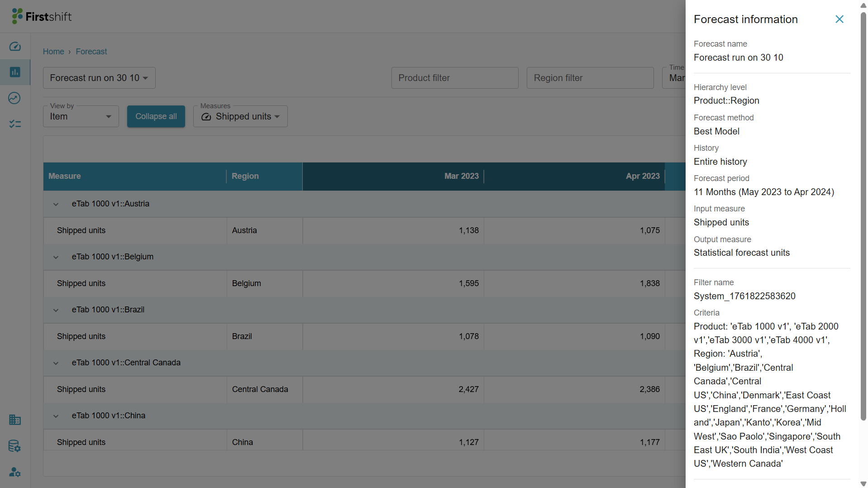Click the Forecast information panel scrollbar
Image resolution: width=868 pixels, height=488 pixels.
pos(863,217)
